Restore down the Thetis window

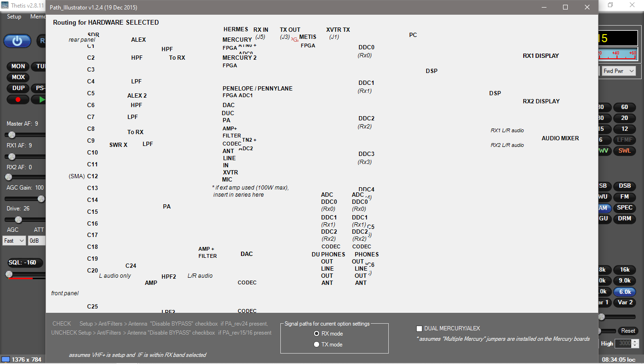pos(610,5)
